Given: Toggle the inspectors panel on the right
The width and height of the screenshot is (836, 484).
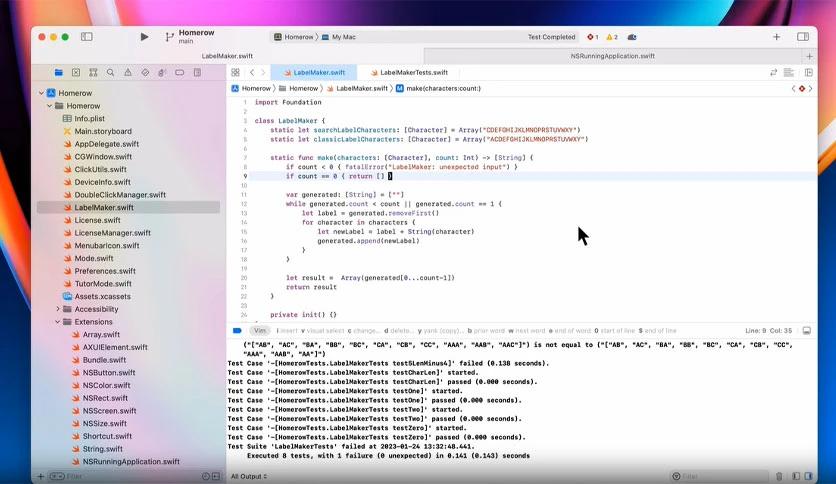Looking at the screenshot, I should click(x=802, y=37).
